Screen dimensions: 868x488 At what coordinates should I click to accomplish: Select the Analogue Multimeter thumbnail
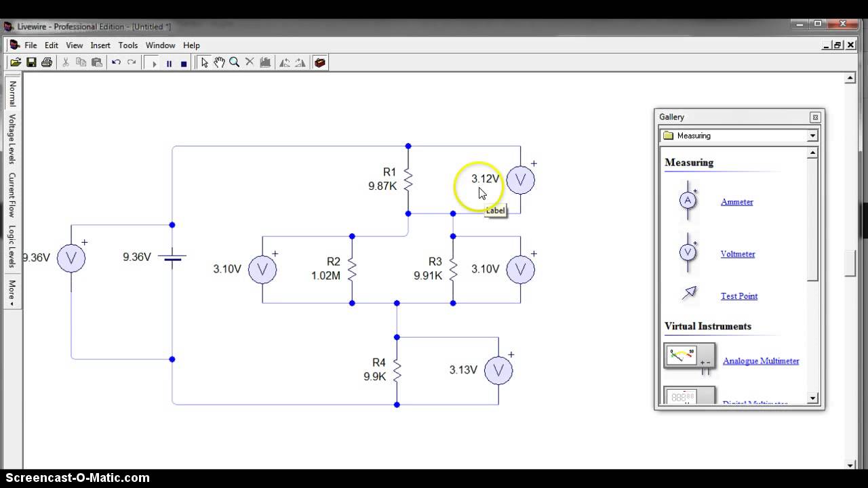690,357
